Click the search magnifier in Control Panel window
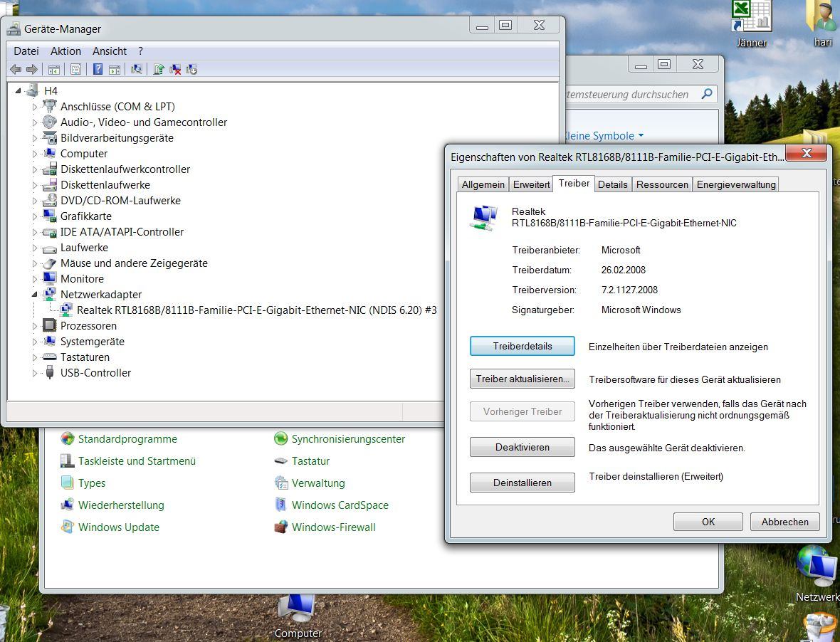 point(707,94)
